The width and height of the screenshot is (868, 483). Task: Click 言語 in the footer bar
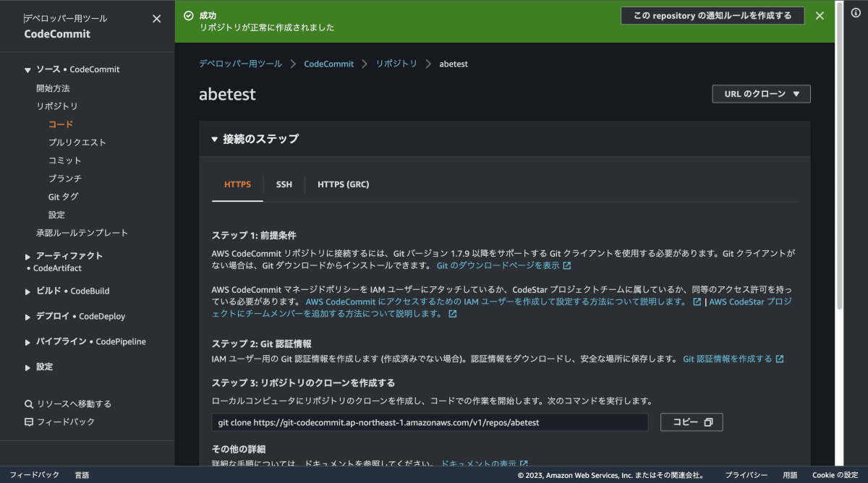82,475
